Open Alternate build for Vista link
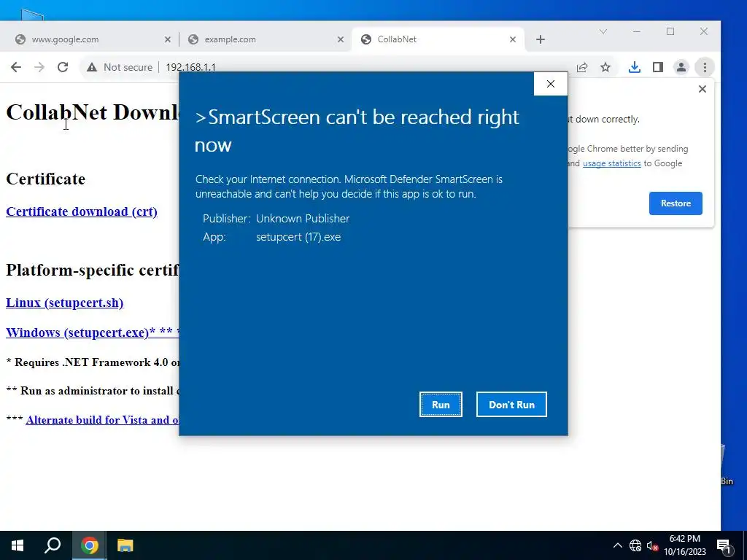The width and height of the screenshot is (747, 560). click(102, 420)
